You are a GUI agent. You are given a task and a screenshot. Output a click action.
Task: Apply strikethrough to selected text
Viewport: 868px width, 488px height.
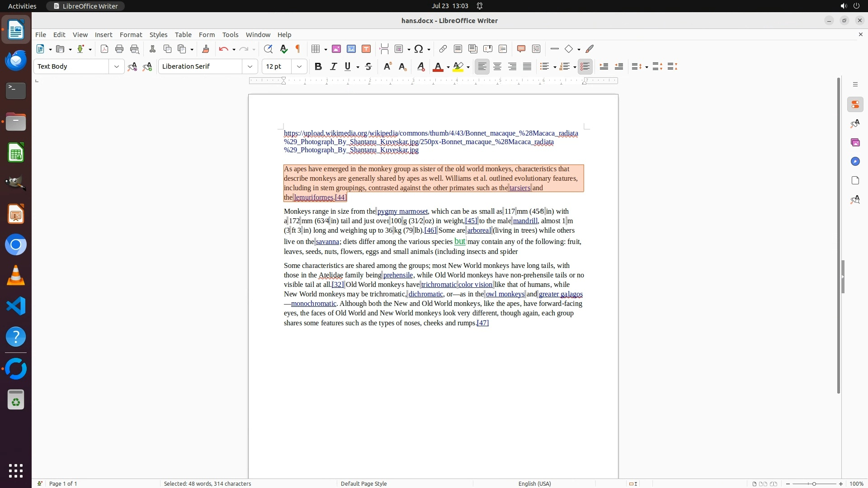click(x=368, y=67)
